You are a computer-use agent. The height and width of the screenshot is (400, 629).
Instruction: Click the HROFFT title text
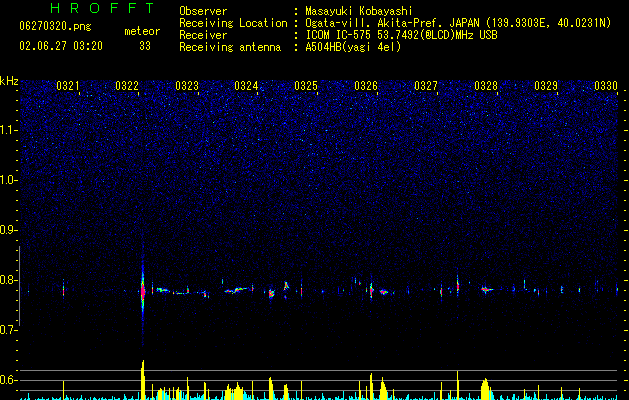[103, 8]
